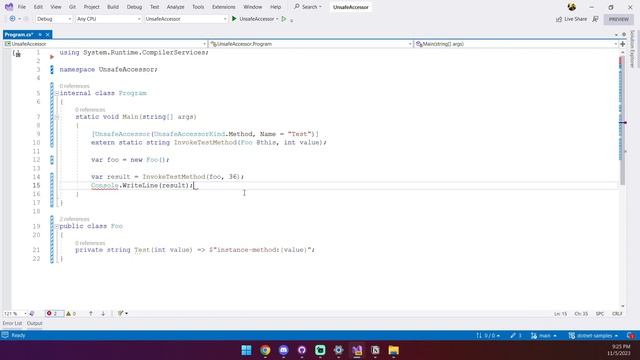Click the errors count indicator

click(x=54, y=313)
